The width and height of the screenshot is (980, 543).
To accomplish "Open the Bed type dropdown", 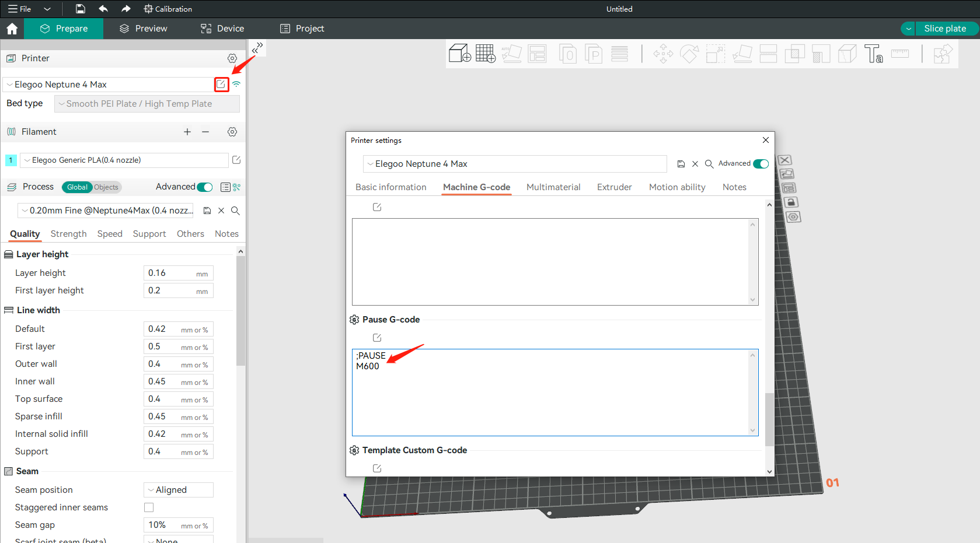I will [x=147, y=104].
